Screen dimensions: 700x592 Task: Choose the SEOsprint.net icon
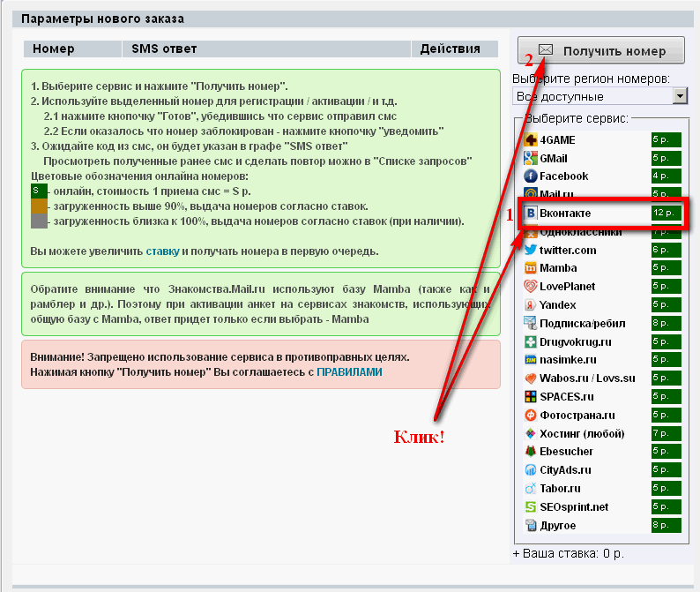click(x=531, y=507)
